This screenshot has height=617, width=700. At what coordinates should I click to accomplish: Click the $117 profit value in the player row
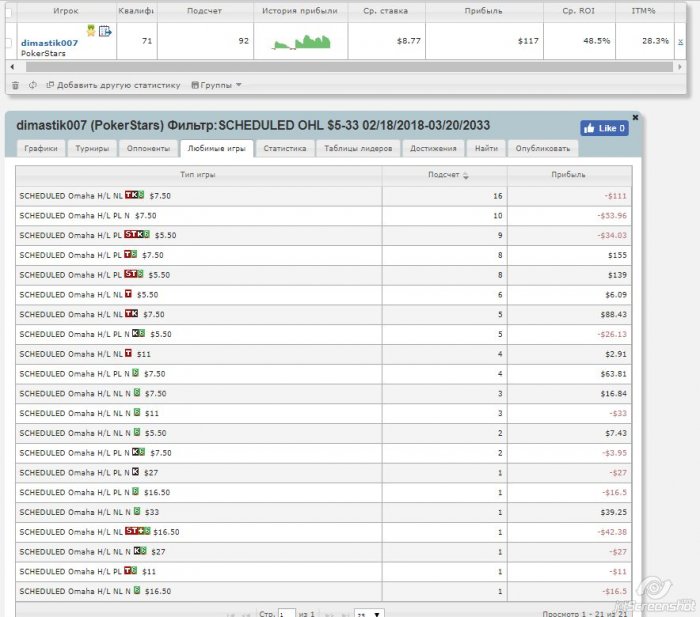[528, 41]
